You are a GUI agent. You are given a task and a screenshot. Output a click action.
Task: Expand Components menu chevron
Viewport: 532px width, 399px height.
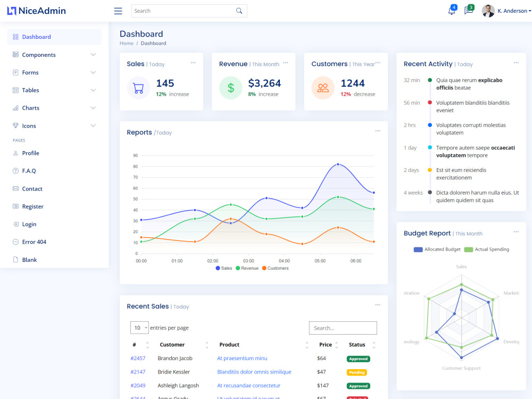click(x=93, y=55)
